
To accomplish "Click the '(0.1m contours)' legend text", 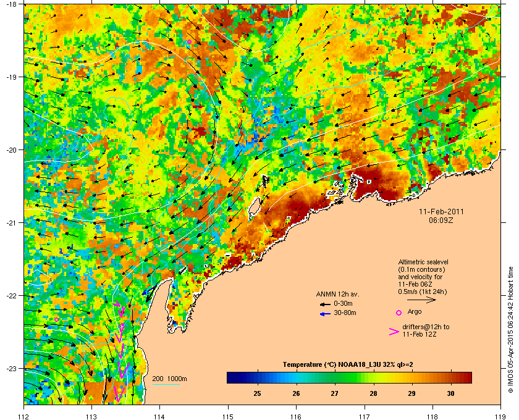I will click(x=421, y=269).
